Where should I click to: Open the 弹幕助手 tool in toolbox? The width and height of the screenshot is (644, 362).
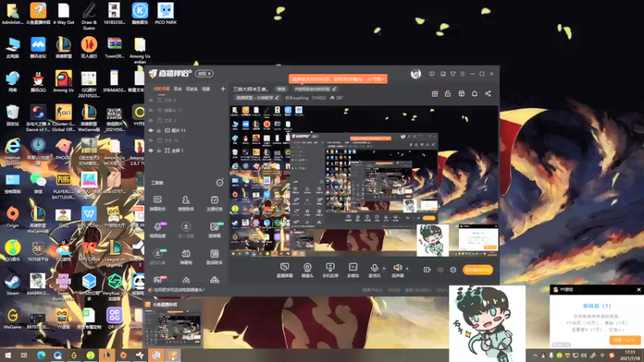157,204
